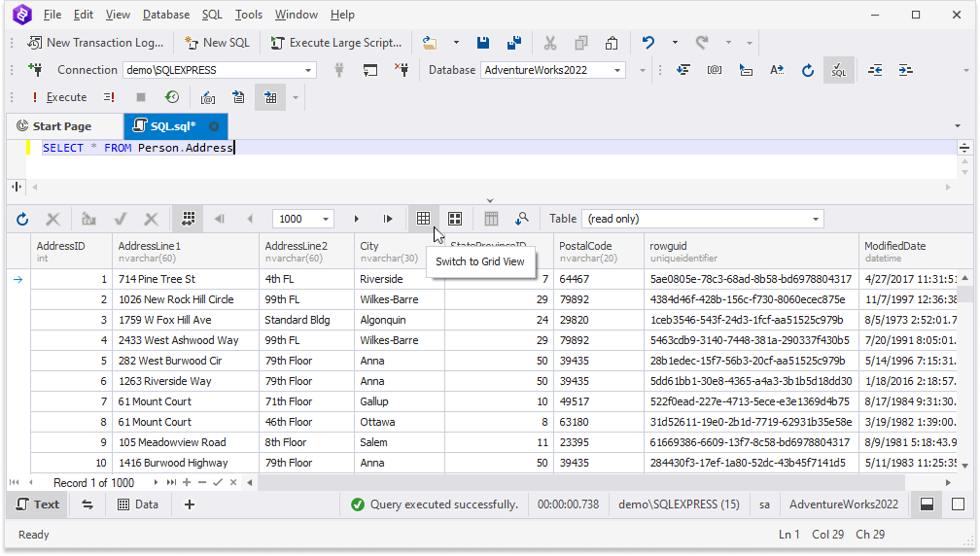Click the Open file folder icon

pyautogui.click(x=430, y=43)
